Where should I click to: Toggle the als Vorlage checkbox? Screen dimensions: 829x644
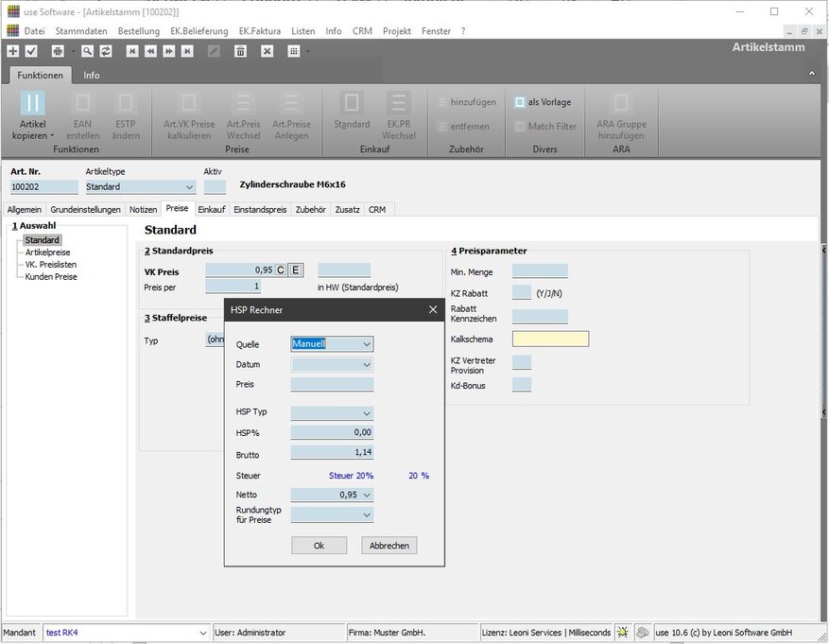click(x=520, y=102)
